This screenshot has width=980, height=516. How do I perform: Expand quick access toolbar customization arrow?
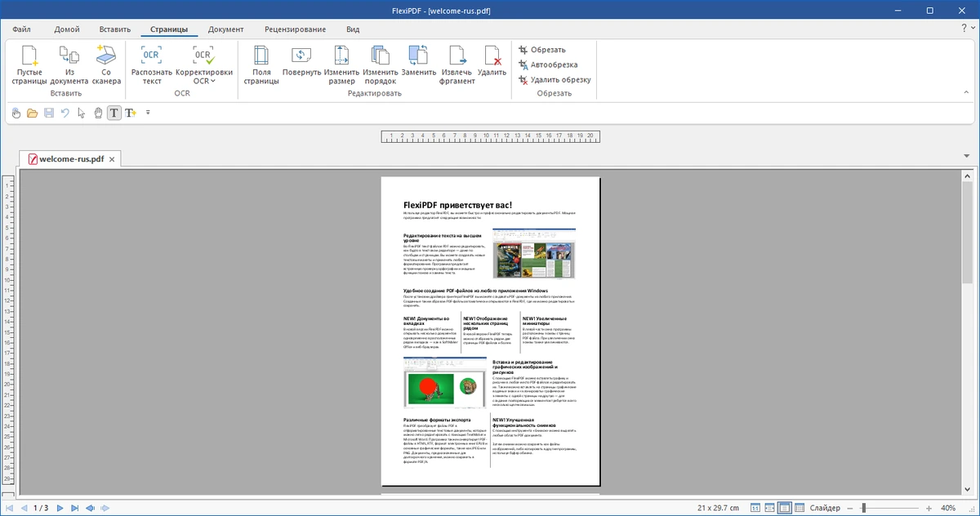point(148,113)
